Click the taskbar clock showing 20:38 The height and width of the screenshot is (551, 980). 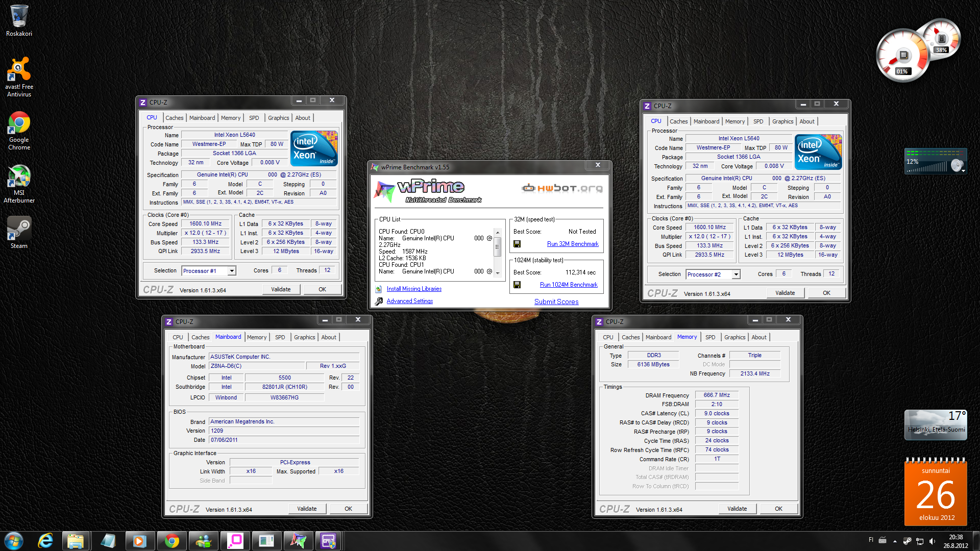[x=955, y=541]
